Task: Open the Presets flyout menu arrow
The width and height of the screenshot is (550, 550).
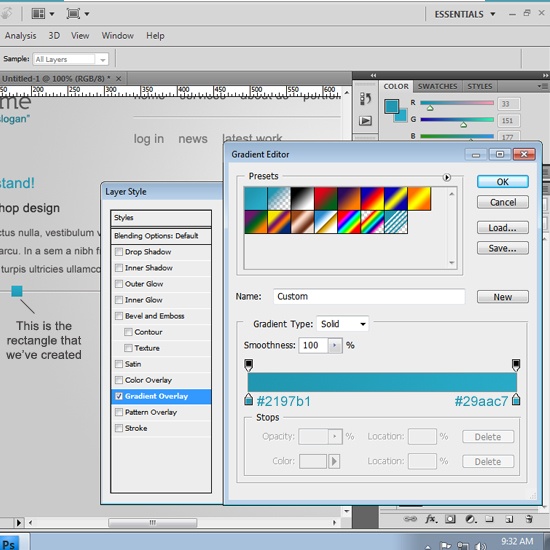Action: pos(447,177)
